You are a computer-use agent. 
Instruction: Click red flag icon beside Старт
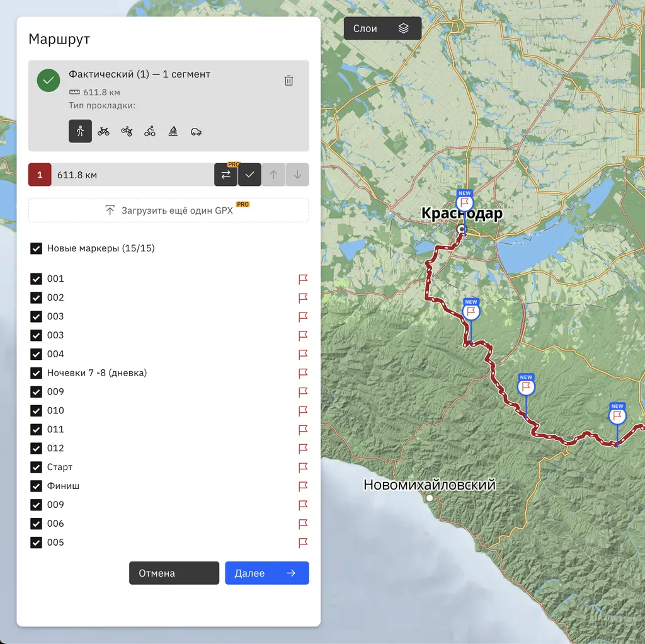click(303, 467)
